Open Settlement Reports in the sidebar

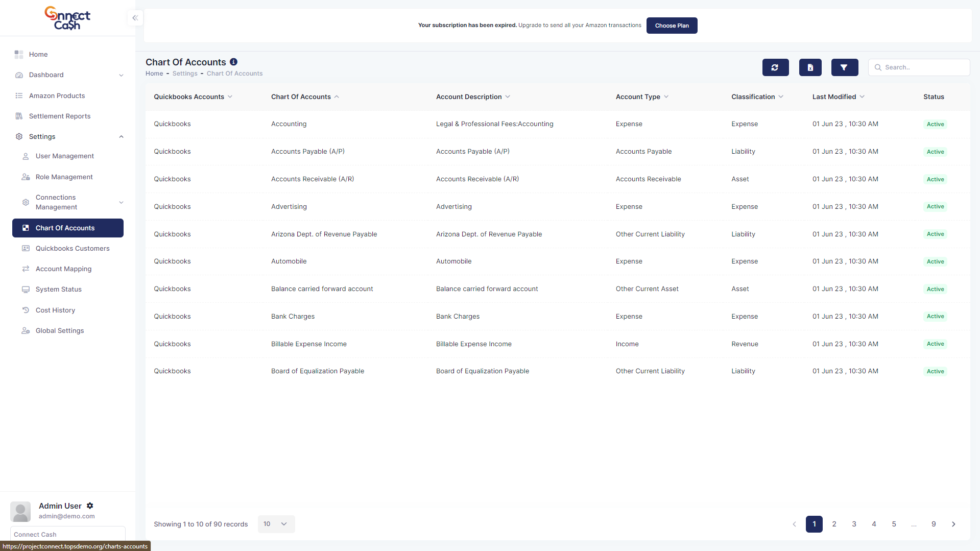tap(59, 116)
